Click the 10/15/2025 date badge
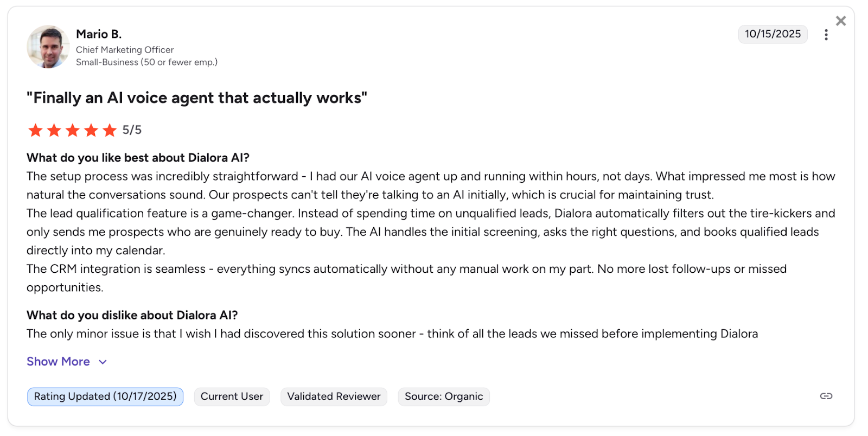The height and width of the screenshot is (436, 868). (772, 34)
